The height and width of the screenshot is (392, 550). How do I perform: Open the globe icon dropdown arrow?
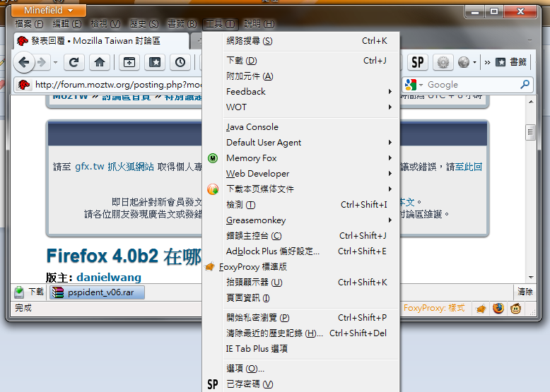(x=474, y=63)
